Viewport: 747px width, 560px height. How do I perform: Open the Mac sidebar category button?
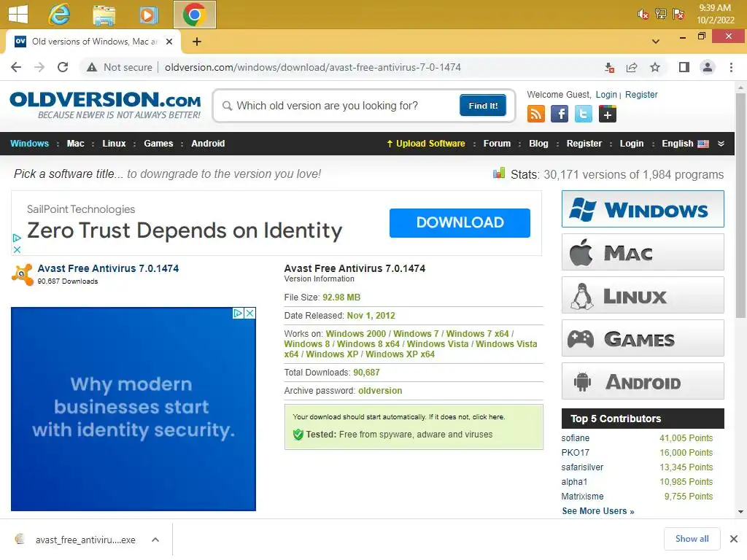[643, 252]
